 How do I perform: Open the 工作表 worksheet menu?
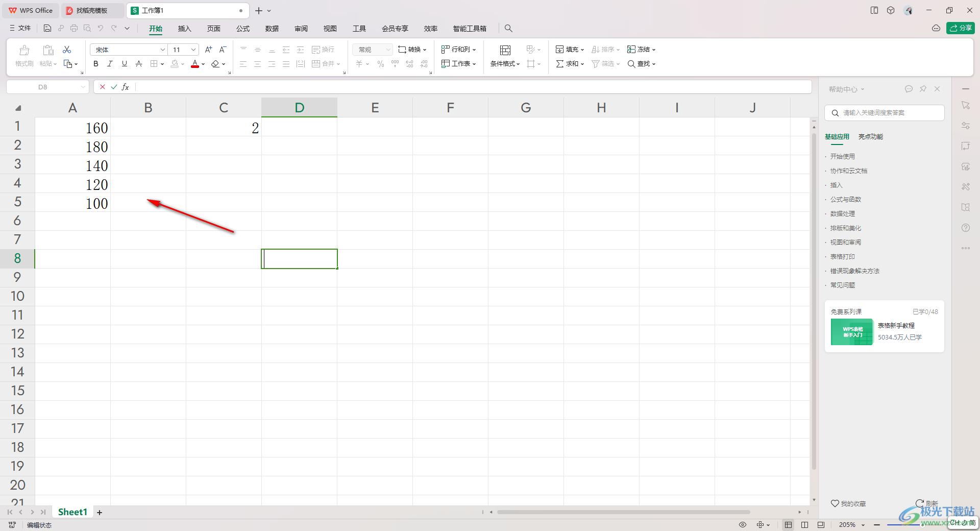(x=459, y=64)
